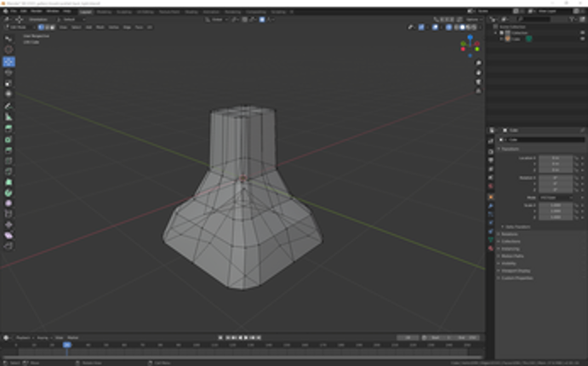The height and width of the screenshot is (366, 588).
Task: Open the Keying popover in timeline
Action: pos(44,338)
